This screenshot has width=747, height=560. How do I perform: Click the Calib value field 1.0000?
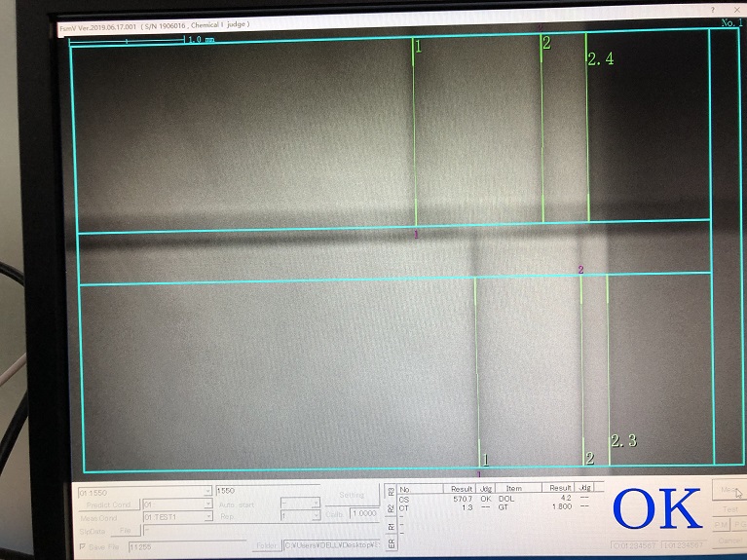(x=362, y=513)
